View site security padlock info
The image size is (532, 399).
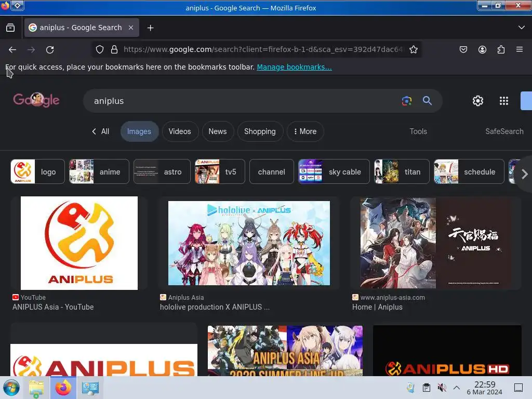tap(114, 49)
